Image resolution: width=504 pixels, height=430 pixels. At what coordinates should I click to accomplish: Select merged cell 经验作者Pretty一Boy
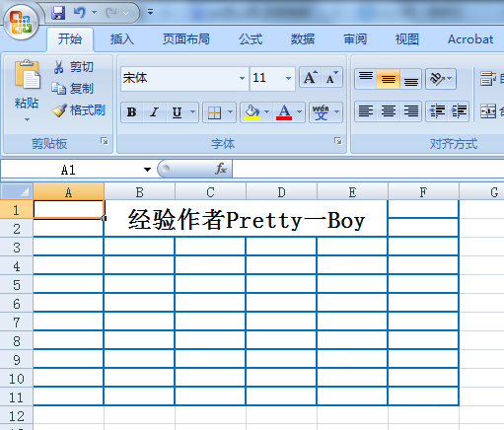coord(246,219)
